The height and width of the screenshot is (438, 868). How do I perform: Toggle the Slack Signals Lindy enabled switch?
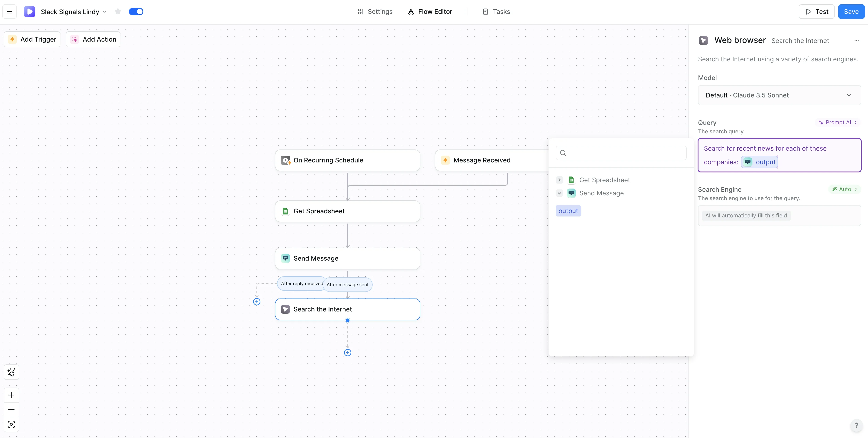136,12
